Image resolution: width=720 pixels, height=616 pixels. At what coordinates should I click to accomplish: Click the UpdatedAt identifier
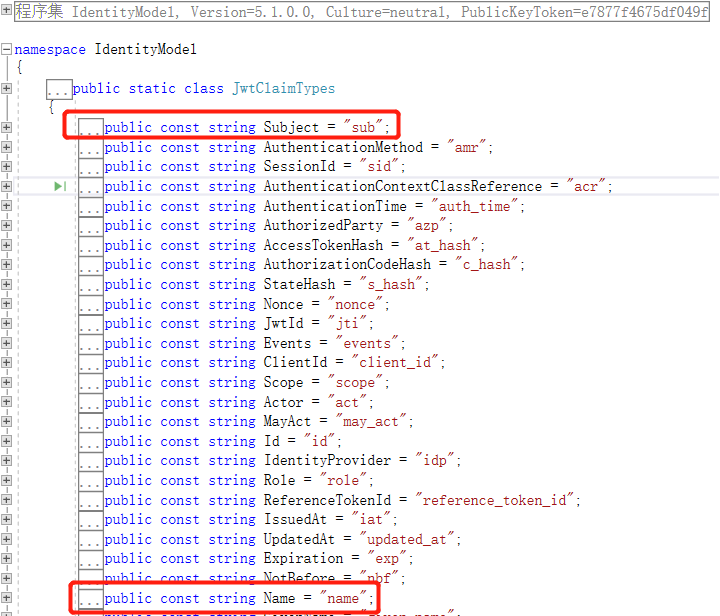tap(299, 538)
